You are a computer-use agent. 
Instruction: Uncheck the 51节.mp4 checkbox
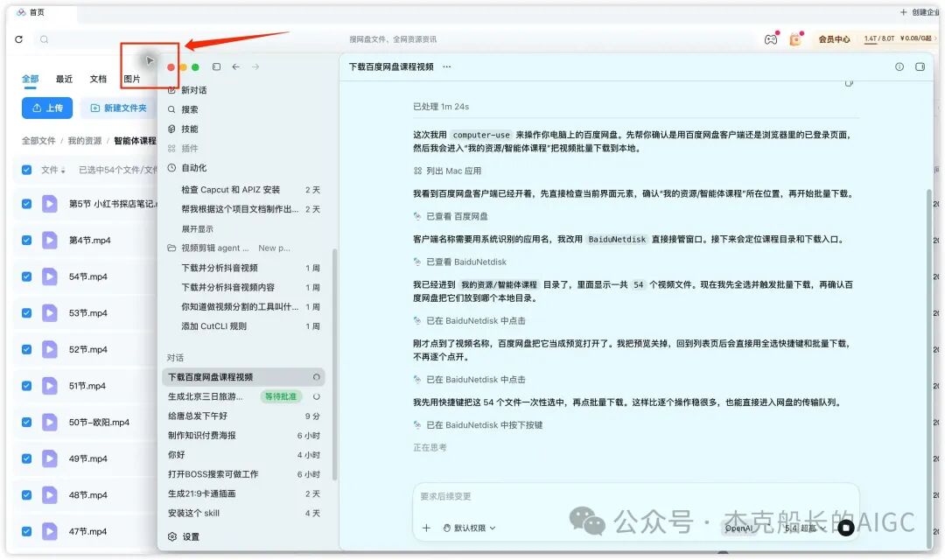point(26,386)
